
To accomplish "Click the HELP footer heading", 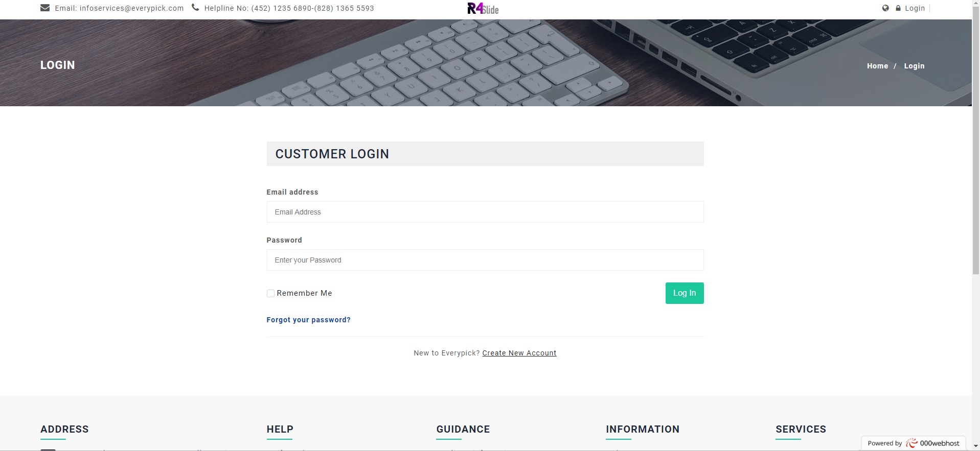I will 280,429.
